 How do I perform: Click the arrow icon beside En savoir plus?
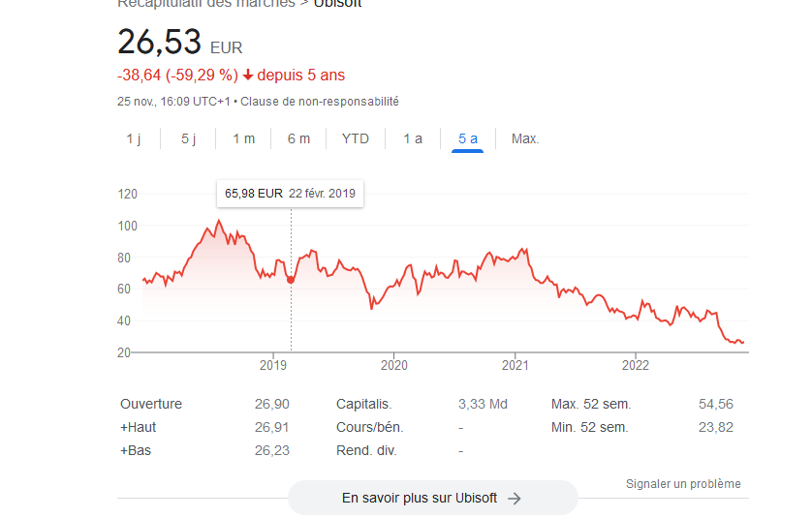[x=514, y=499]
